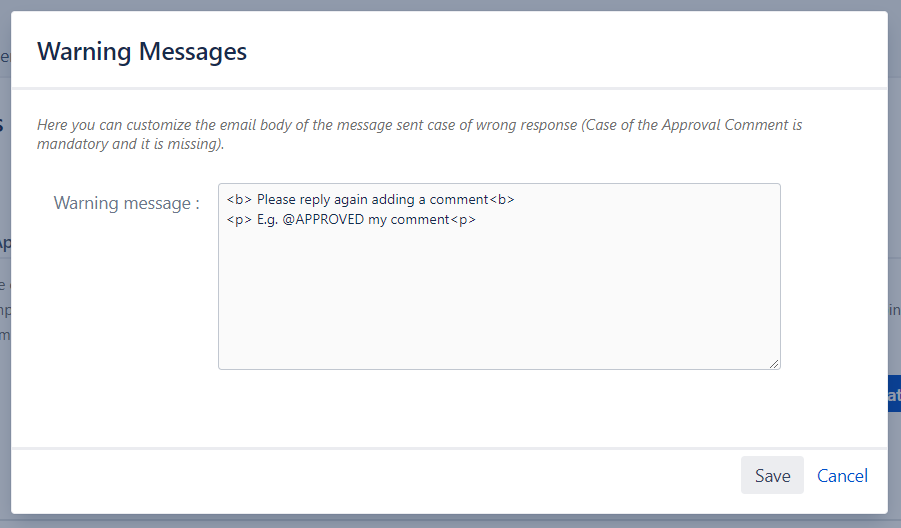Image resolution: width=901 pixels, height=528 pixels.
Task: Click the word @APPROVED in the message
Action: coord(323,219)
